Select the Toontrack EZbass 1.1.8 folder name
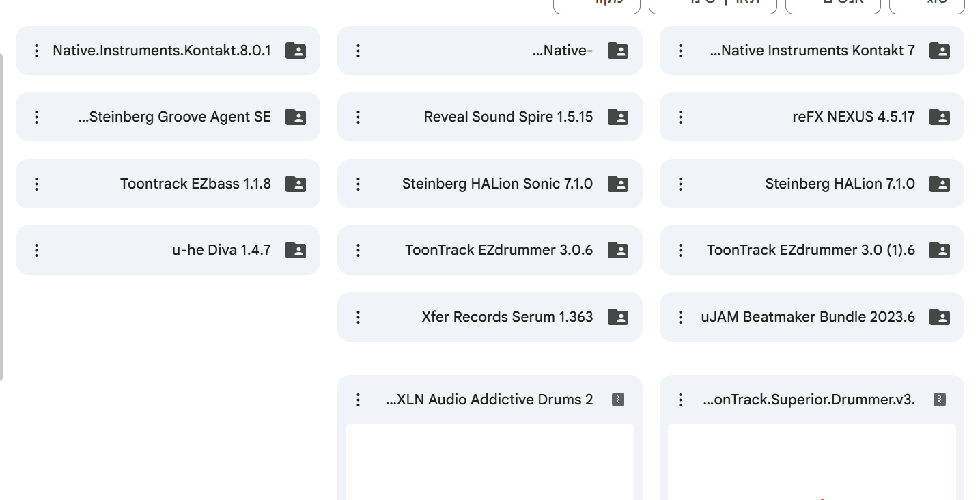Image resolution: width=980 pixels, height=500 pixels. 196,184
